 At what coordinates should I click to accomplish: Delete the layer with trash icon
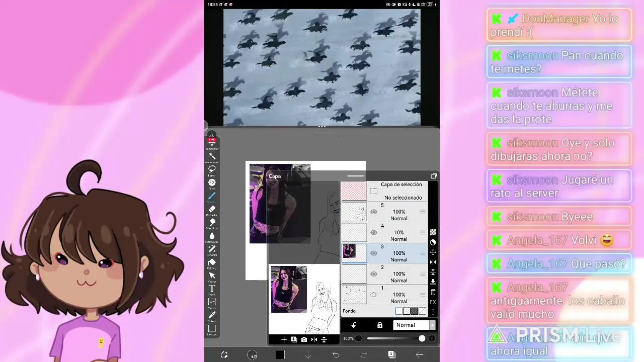point(433,292)
